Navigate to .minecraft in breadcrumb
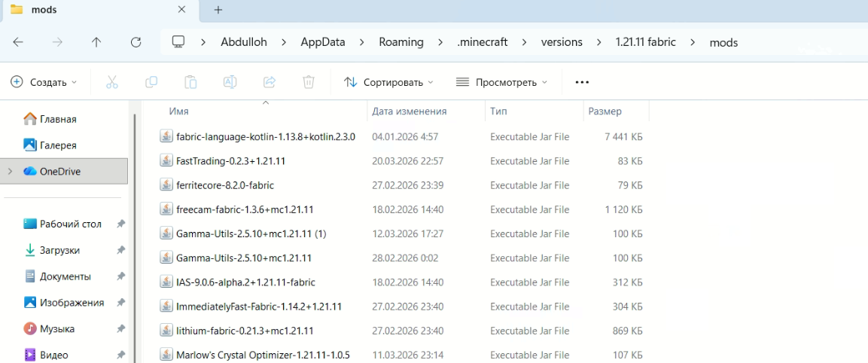868x363 pixels. point(482,42)
